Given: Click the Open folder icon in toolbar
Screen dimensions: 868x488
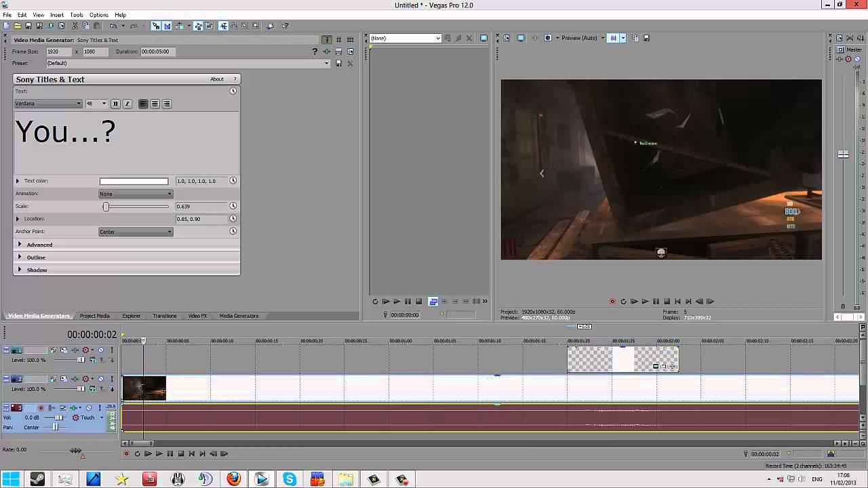Looking at the screenshot, I should [17, 26].
